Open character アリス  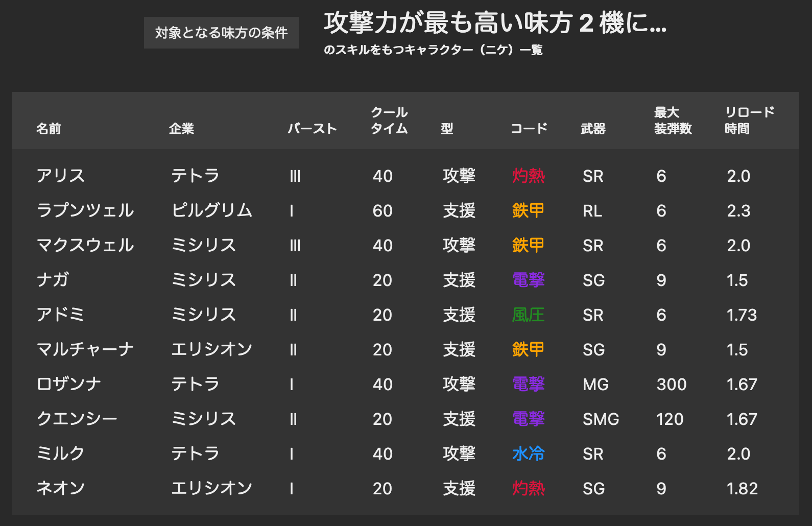pos(60,176)
